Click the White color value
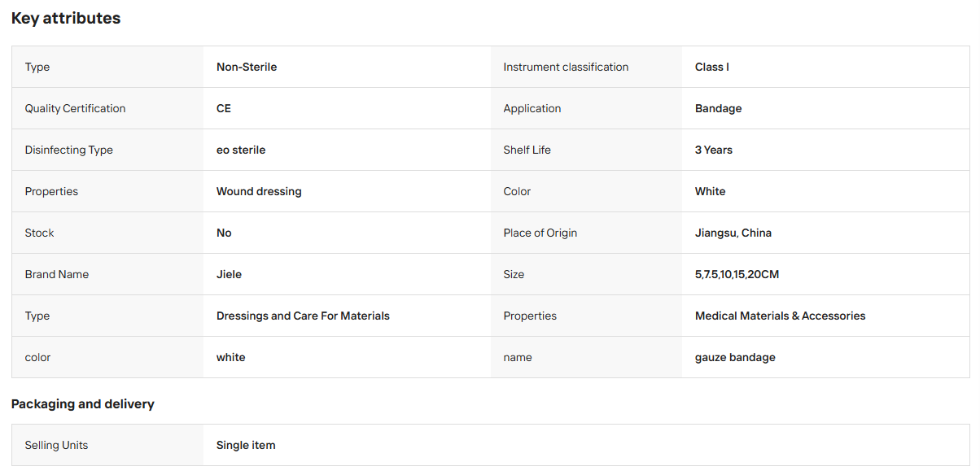The image size is (980, 475). pos(711,191)
